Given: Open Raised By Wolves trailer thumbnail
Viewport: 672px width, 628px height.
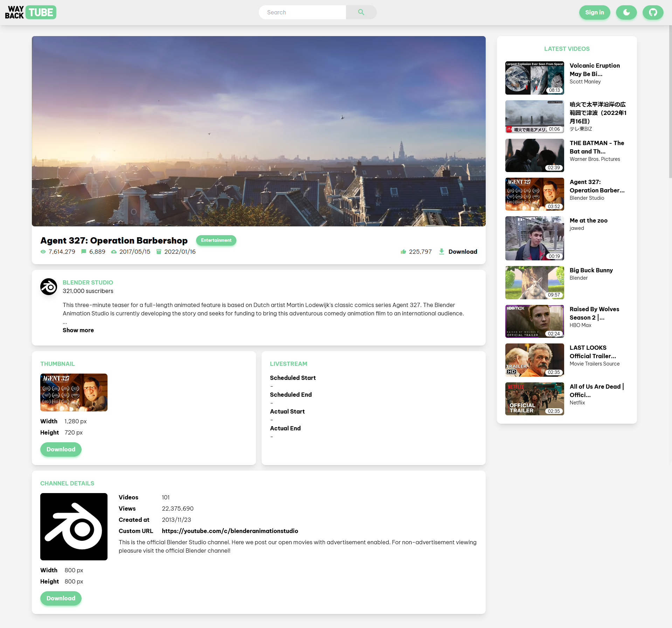Looking at the screenshot, I should coord(535,321).
